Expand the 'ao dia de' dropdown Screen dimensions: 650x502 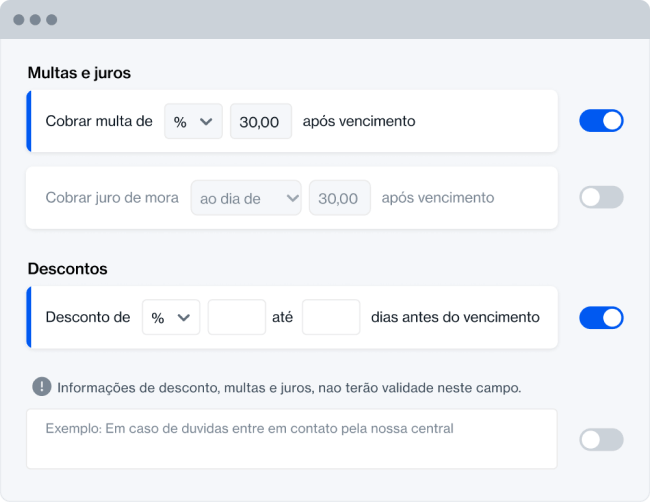(246, 198)
